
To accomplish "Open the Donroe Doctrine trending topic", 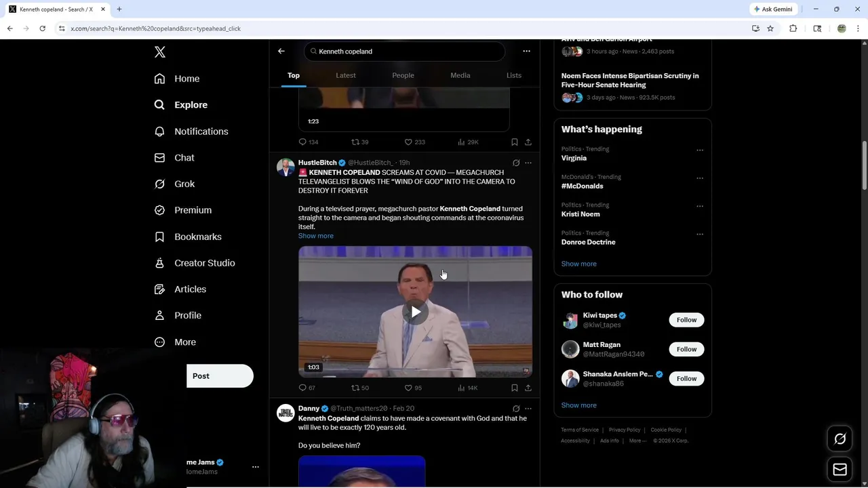I will 588,242.
